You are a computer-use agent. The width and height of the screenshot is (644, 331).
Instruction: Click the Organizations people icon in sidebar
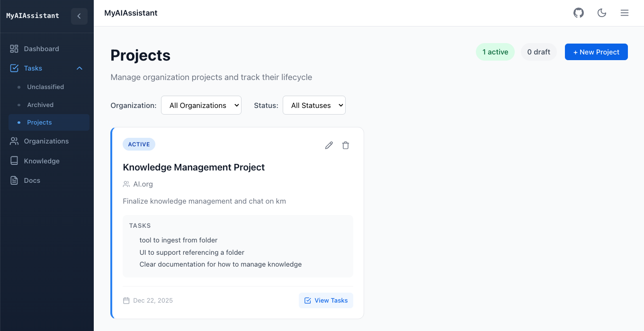[x=14, y=141]
